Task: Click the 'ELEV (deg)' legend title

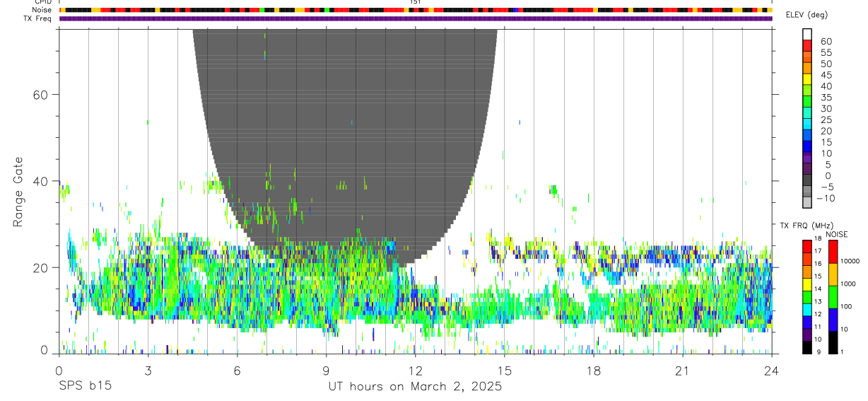Action: [807, 15]
